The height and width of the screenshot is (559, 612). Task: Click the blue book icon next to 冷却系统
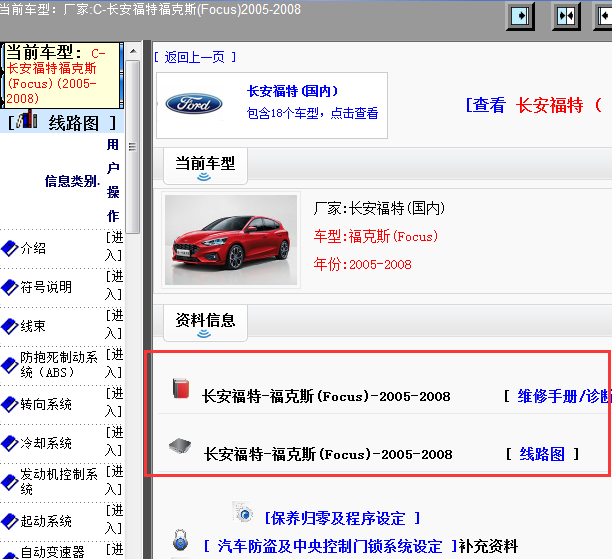9,443
